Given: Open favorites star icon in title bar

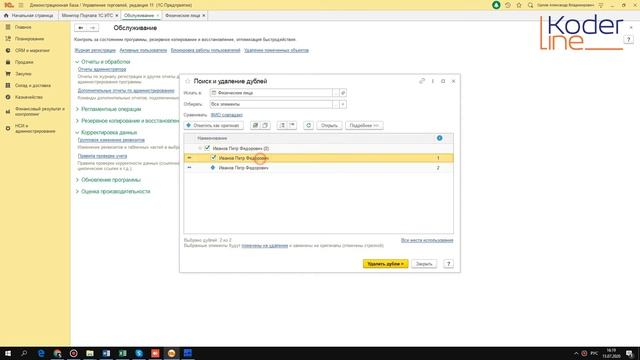Looking at the screenshot, I should click(519, 5).
